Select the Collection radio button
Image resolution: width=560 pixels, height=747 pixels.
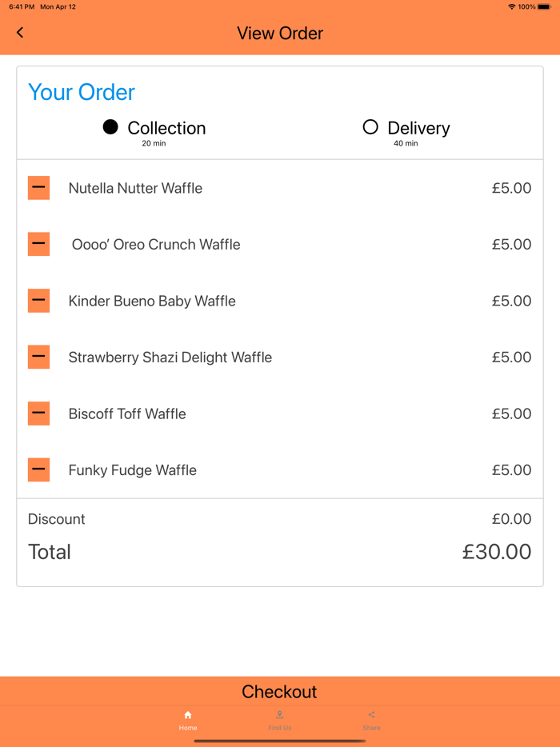tap(111, 127)
